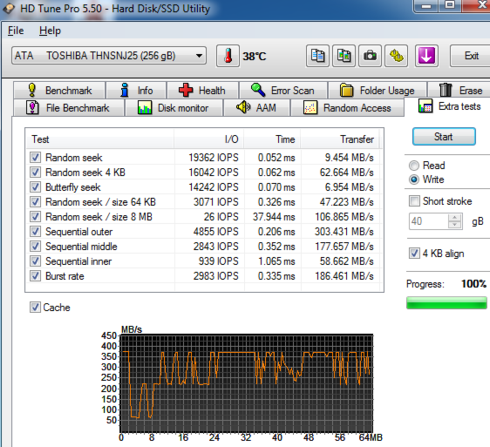Open the Help menu
490x447 pixels.
(x=50, y=31)
